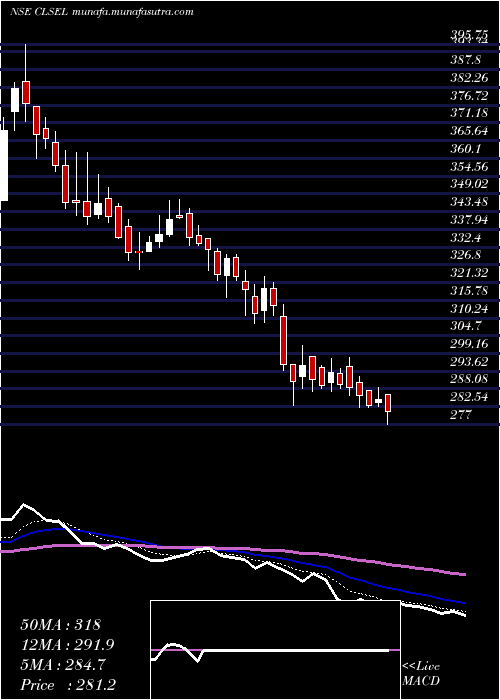Select the 299.16 price axis label
The image size is (500, 700).
[x=469, y=343]
